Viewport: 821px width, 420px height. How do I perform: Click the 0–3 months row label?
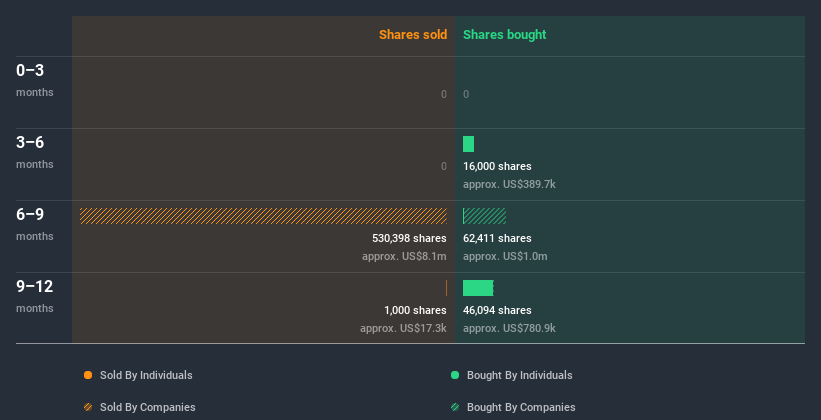pyautogui.click(x=35, y=80)
